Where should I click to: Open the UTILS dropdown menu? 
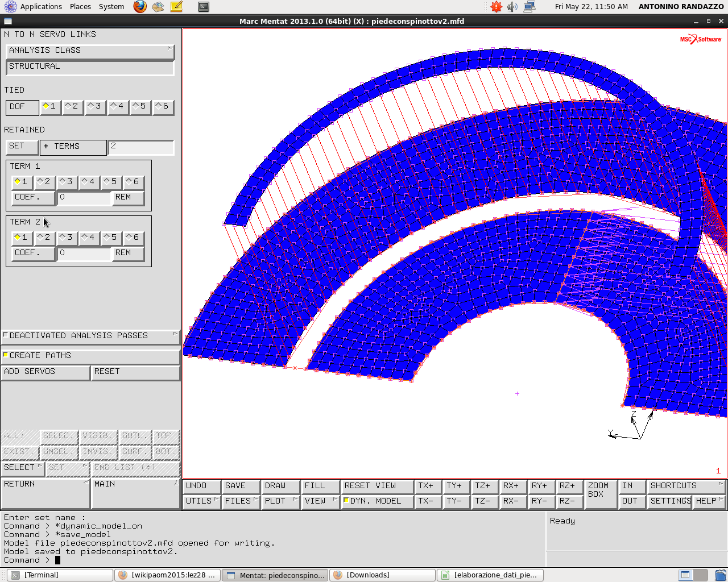pos(202,501)
